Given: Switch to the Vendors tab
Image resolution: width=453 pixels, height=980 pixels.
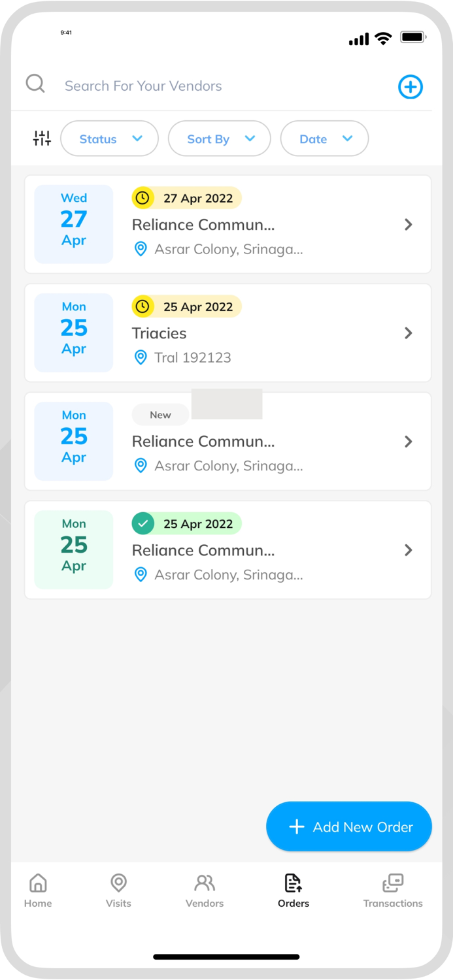Looking at the screenshot, I should click(x=205, y=891).
